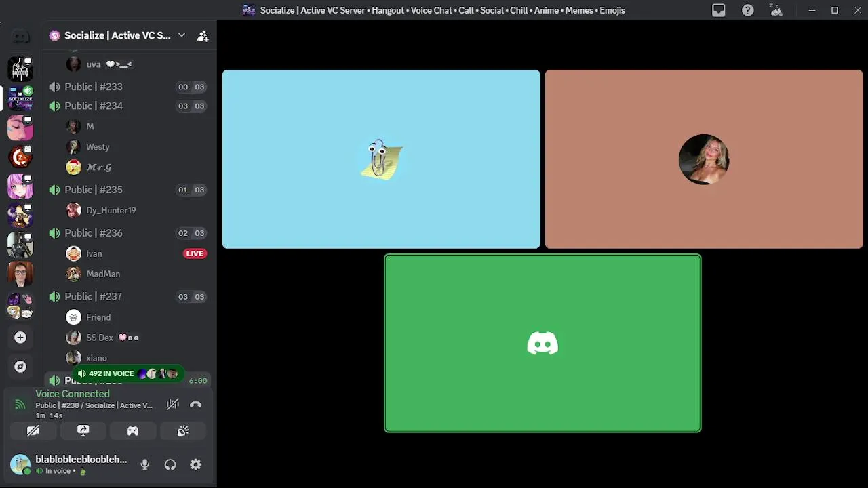868x488 pixels.
Task: Click the 492 IN VOICE green pill
Action: [x=127, y=373]
